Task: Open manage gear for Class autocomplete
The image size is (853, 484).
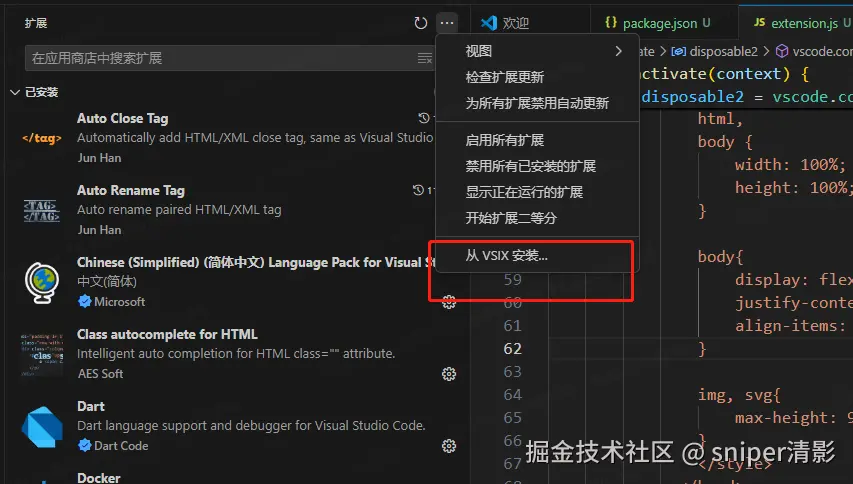Action: click(449, 374)
